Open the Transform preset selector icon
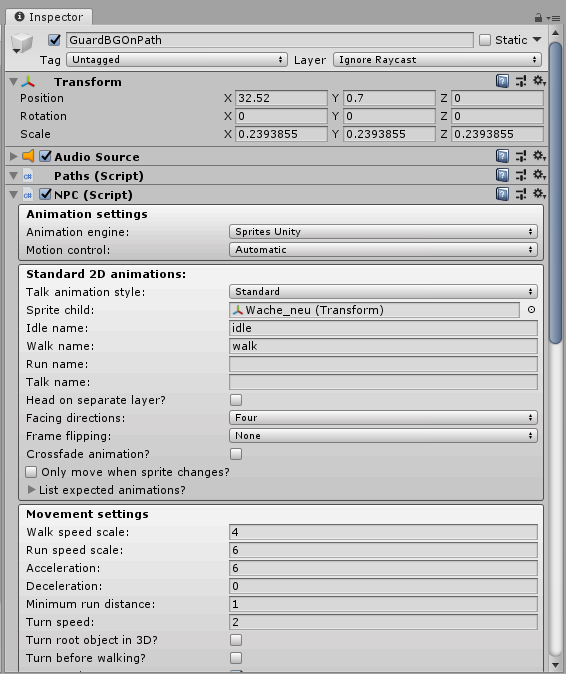Screen dimensions: 566x674 (521, 81)
